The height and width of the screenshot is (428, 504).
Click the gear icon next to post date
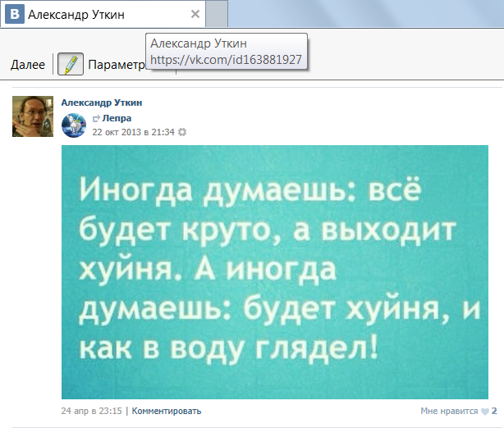182,132
